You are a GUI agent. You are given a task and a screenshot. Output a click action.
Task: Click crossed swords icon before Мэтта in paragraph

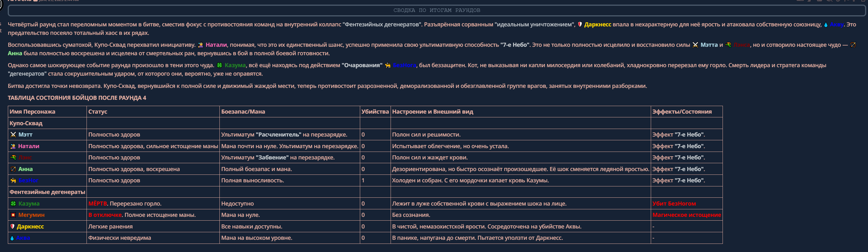(x=695, y=45)
